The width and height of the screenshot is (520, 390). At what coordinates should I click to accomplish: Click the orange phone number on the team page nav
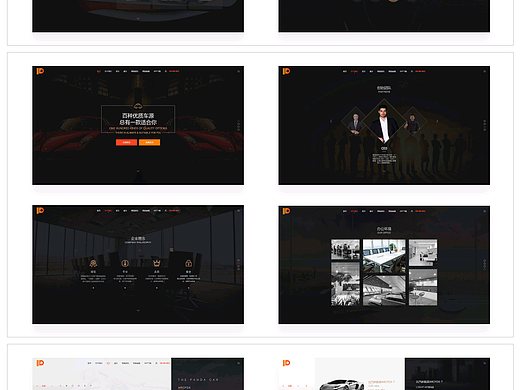coord(420,71)
